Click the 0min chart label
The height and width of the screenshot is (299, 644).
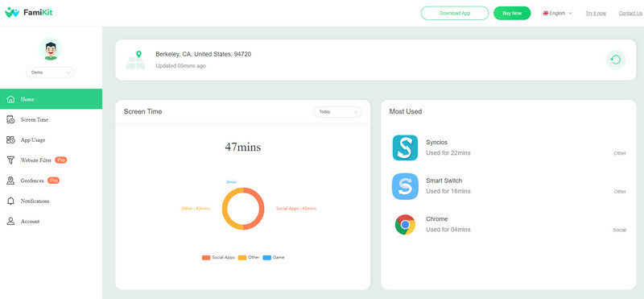pyautogui.click(x=232, y=182)
